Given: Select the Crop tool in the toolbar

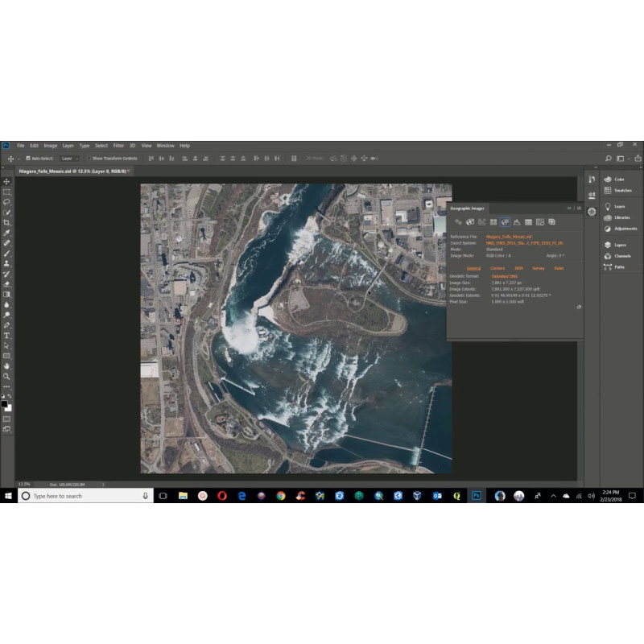Looking at the screenshot, I should point(6,222).
